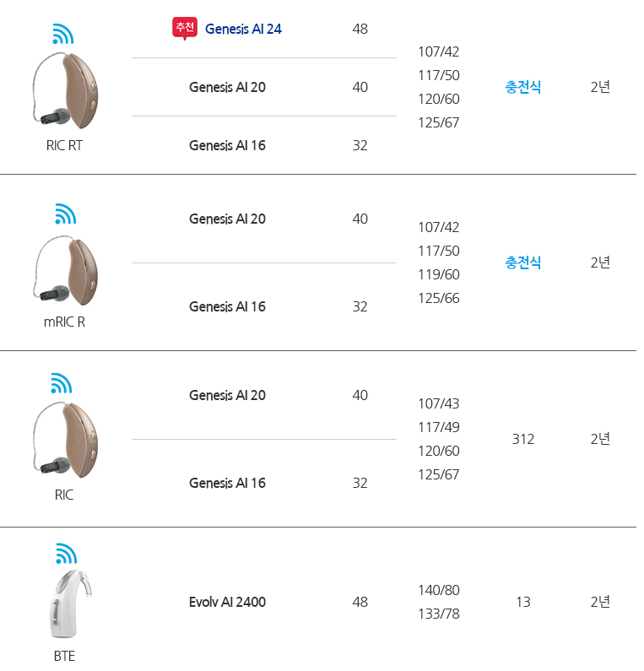Open Genesis AI 20 under RIC RT
This screenshot has width=644, height=671.
pos(227,87)
